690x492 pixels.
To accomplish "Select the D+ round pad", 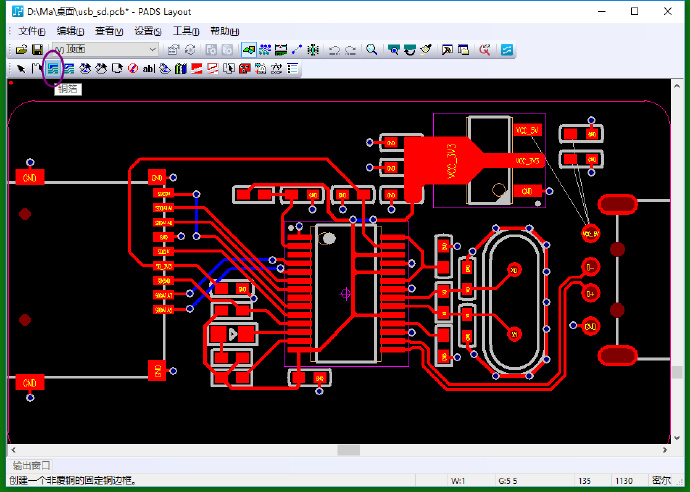I will pos(590,294).
